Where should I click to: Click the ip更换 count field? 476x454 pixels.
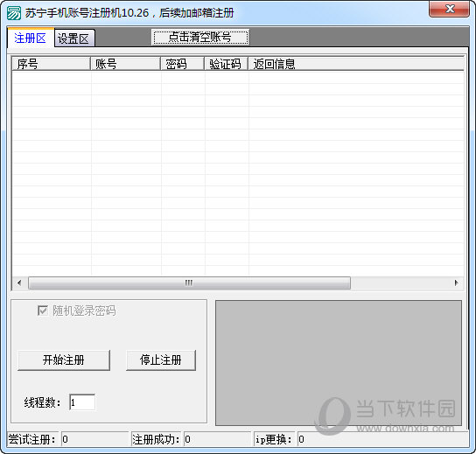[x=382, y=439]
